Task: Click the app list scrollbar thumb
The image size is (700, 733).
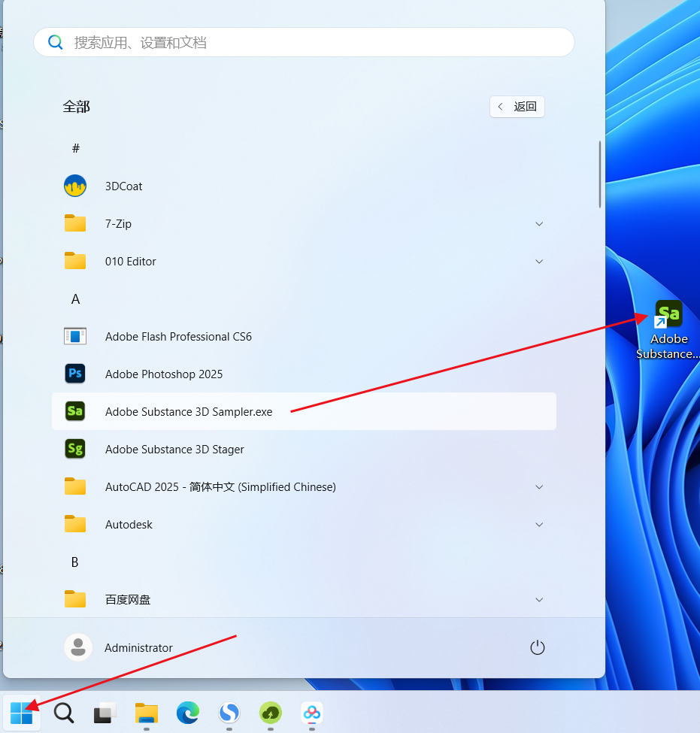Action: pyautogui.click(x=600, y=174)
